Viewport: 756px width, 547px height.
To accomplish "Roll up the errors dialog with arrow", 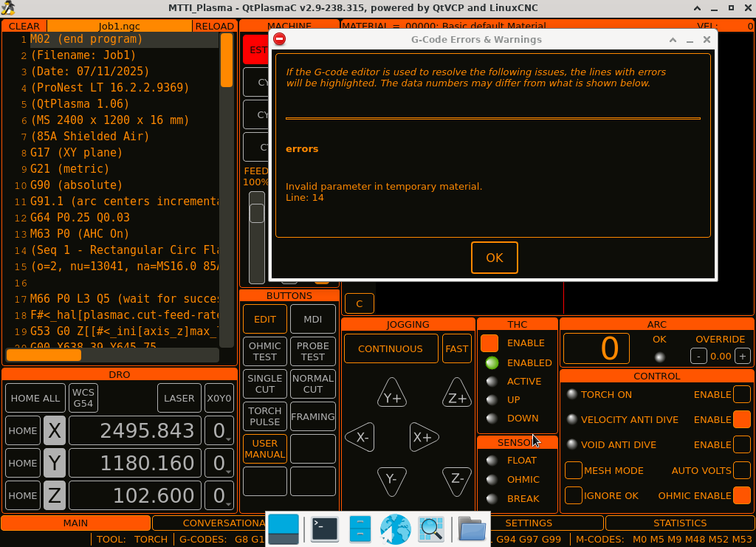I will coord(673,40).
